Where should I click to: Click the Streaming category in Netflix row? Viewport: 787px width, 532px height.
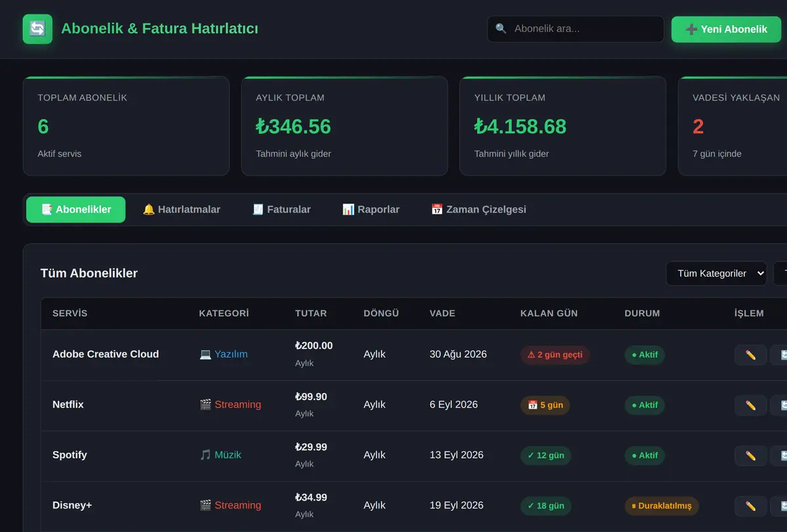pos(230,405)
